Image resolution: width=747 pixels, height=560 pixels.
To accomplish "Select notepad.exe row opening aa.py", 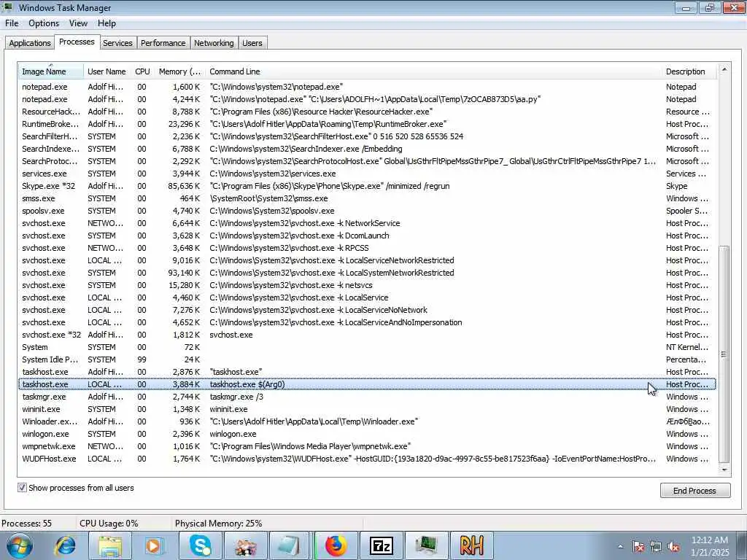I will coord(367,99).
